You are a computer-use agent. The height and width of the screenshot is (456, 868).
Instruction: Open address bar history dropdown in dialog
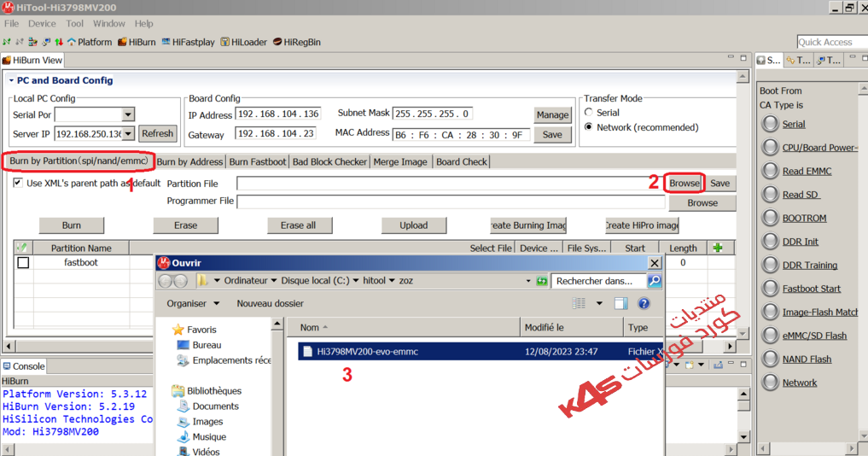point(528,281)
